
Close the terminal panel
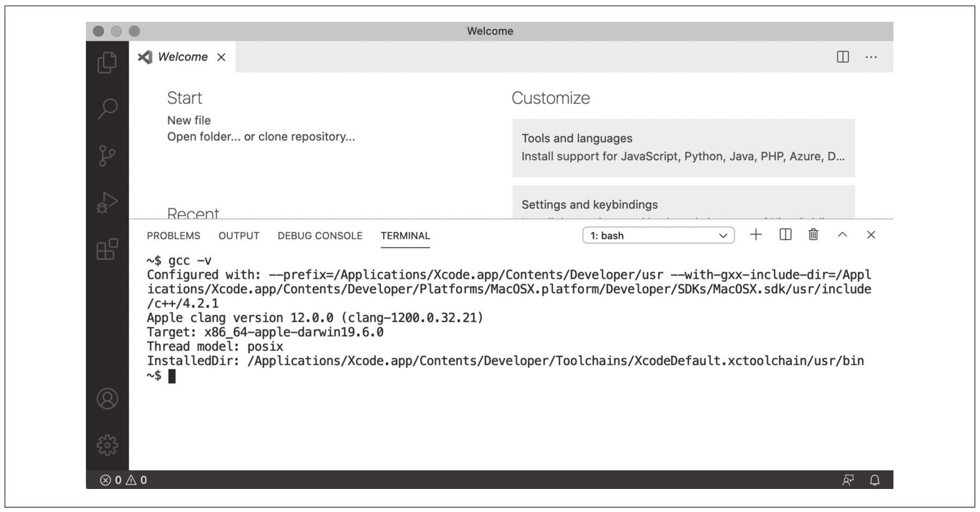point(871,235)
